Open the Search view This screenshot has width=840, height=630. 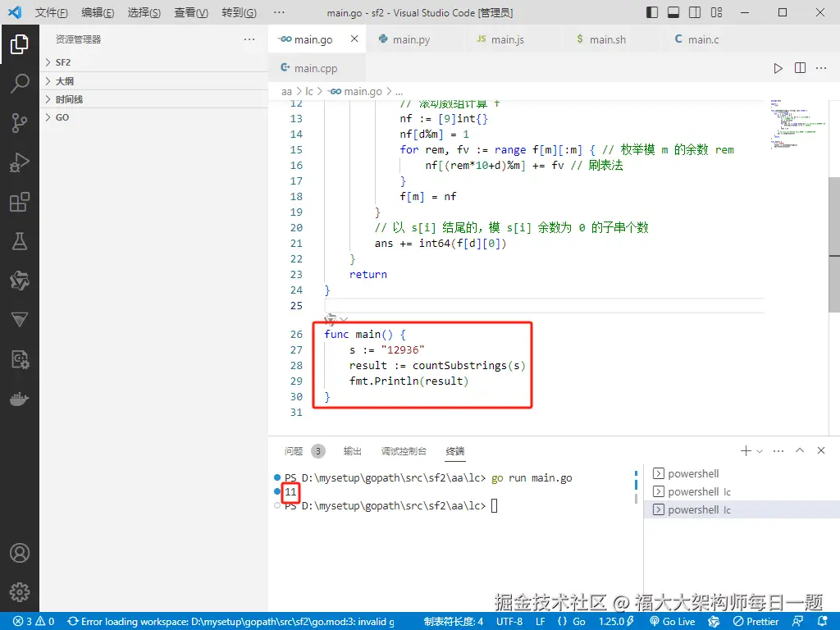click(x=20, y=84)
